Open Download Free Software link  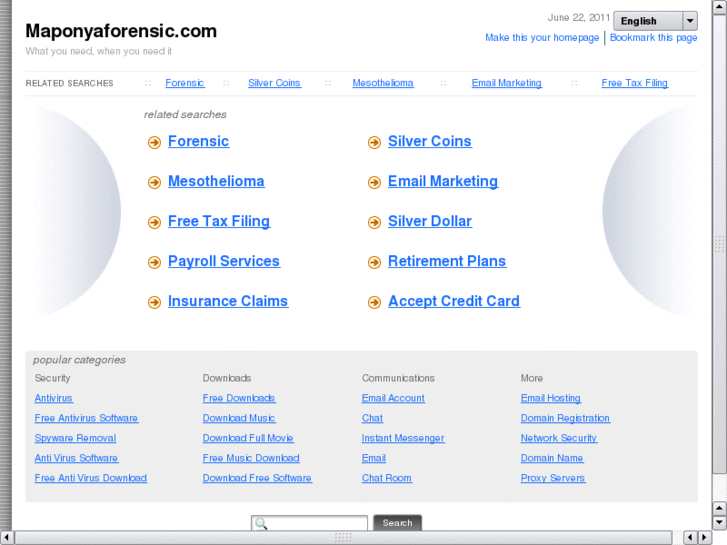(x=257, y=478)
